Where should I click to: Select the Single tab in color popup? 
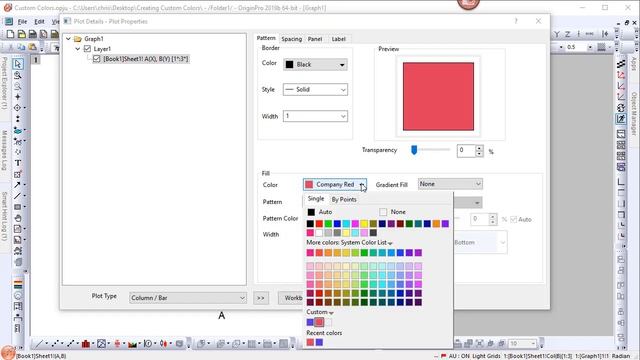coord(316,199)
